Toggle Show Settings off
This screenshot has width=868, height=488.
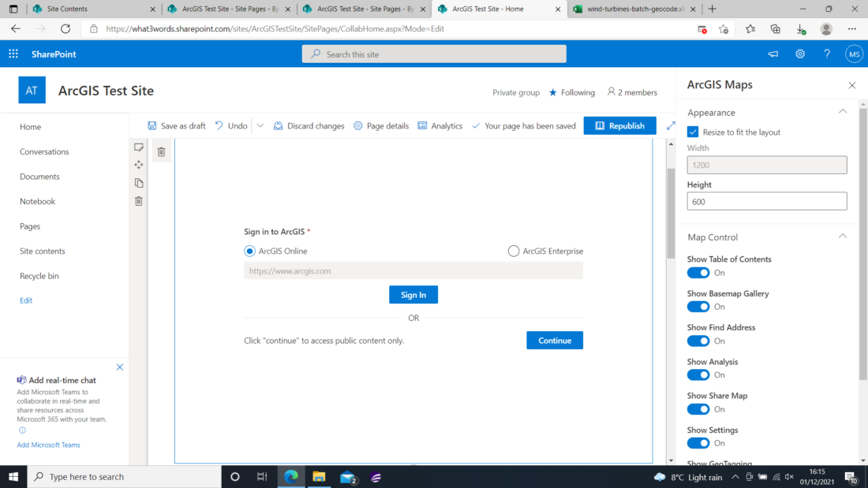click(698, 443)
